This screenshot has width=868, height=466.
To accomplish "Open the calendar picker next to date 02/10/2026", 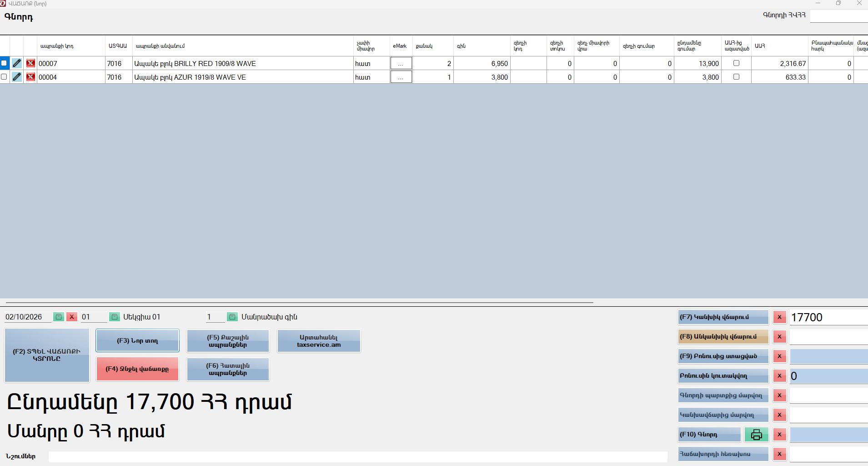I will [59, 317].
